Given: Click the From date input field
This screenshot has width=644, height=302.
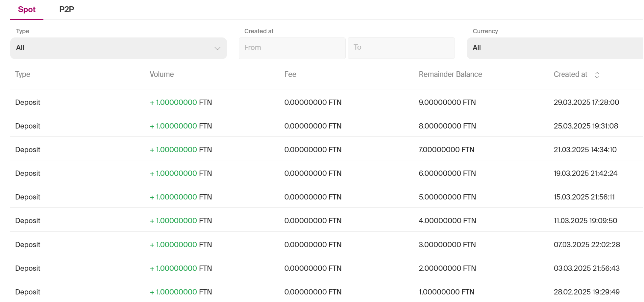Looking at the screenshot, I should pos(292,48).
